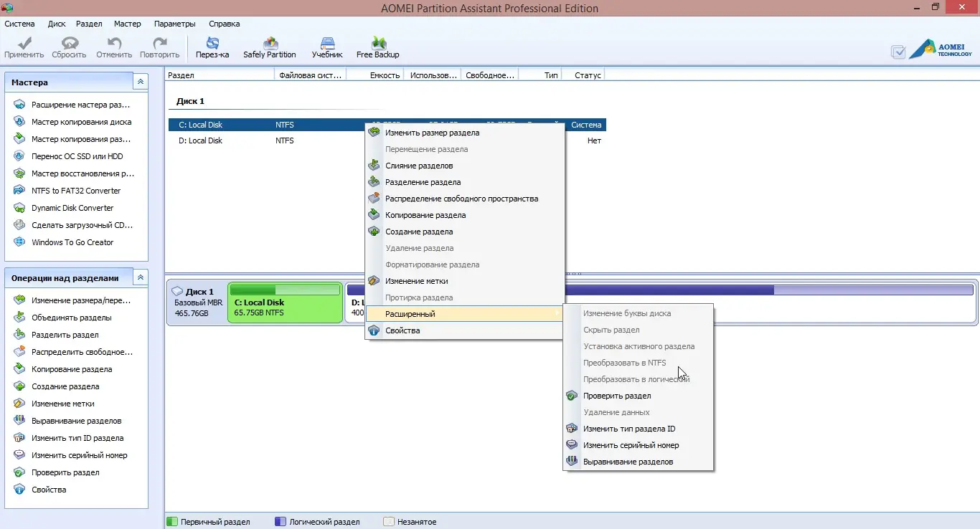
Task: Select the green C: Local Disk partition block
Action: (x=286, y=302)
